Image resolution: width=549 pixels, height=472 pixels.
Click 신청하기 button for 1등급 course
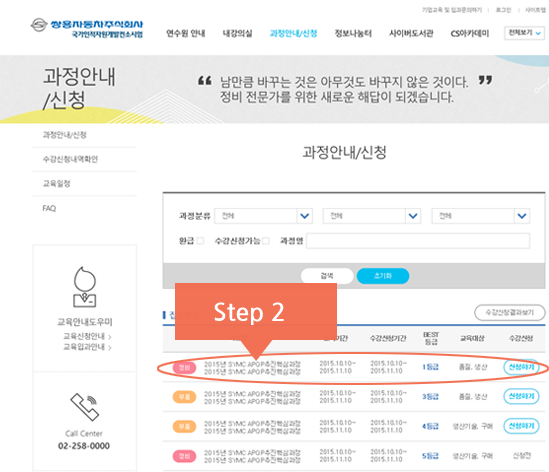click(x=521, y=367)
